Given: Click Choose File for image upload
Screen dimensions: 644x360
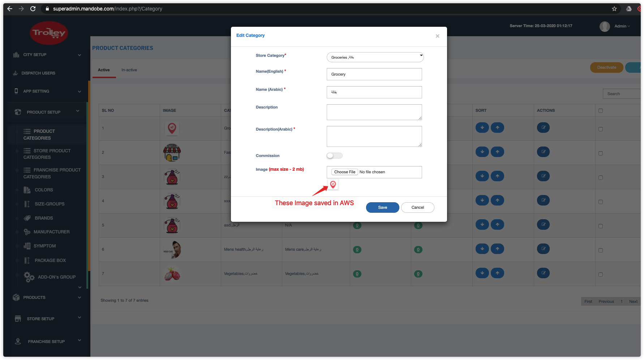Looking at the screenshot, I should [x=345, y=172].
